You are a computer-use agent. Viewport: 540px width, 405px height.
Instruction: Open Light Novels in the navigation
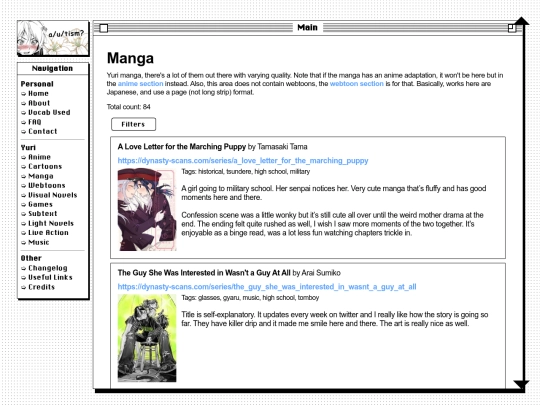coord(51,224)
